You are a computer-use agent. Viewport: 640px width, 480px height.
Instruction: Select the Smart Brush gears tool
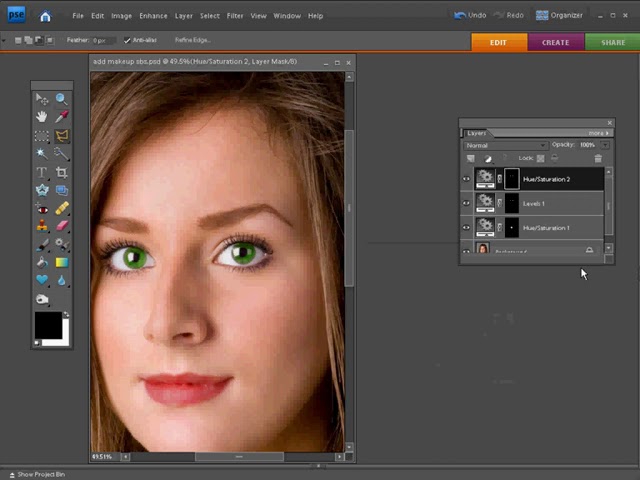[x=62, y=244]
